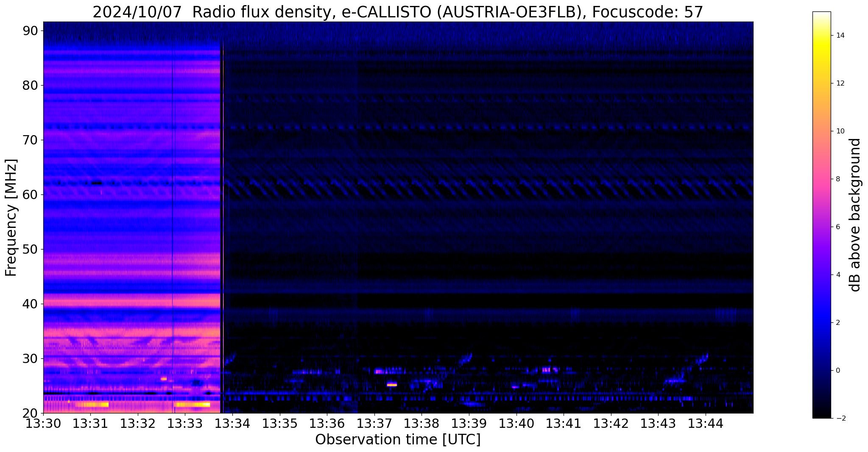This screenshot has width=868, height=452.
Task: Click the 30 MHz frequency tick label
Action: coord(30,359)
